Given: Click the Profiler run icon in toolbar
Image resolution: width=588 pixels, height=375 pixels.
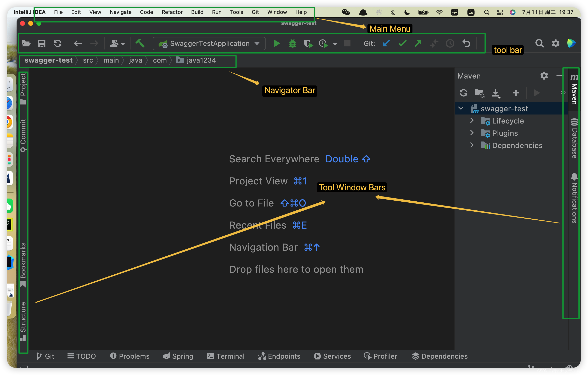Looking at the screenshot, I should (323, 44).
